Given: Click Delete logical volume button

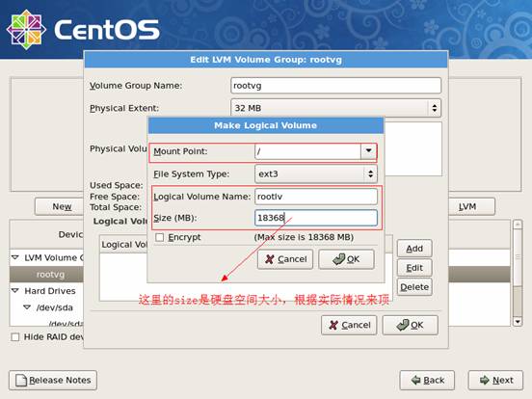Looking at the screenshot, I should [414, 287].
